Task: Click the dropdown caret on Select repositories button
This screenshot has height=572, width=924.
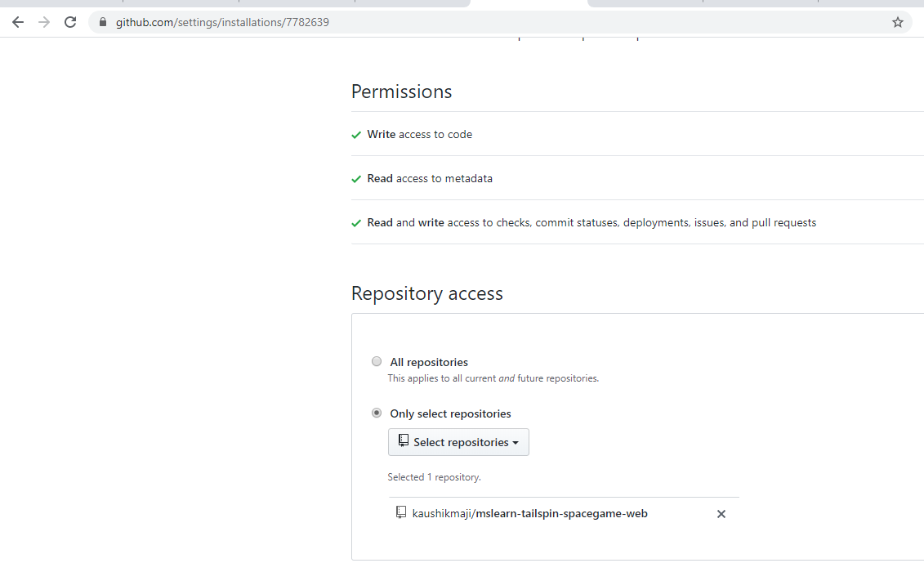Action: pyautogui.click(x=517, y=442)
